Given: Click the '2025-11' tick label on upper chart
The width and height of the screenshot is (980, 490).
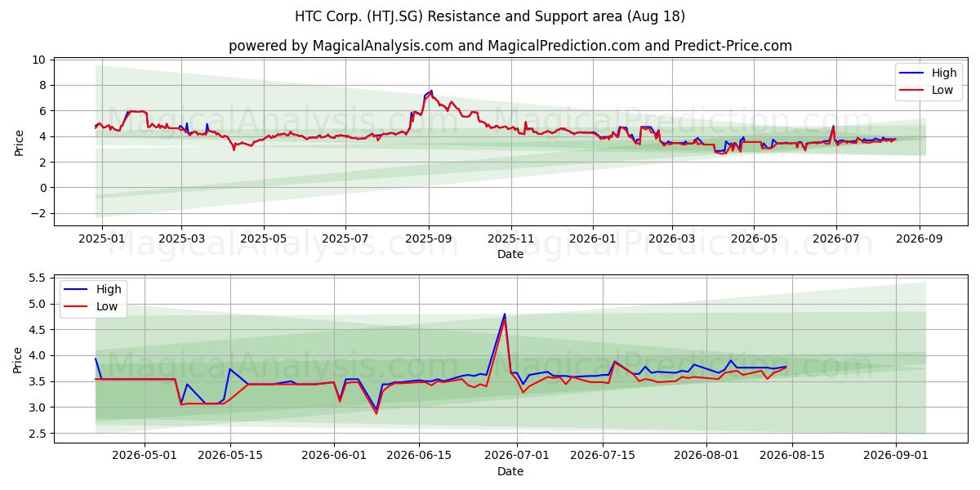Looking at the screenshot, I should (x=511, y=239).
